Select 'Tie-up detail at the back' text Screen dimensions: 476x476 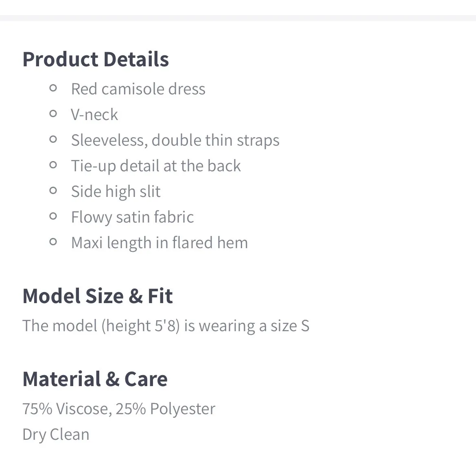[x=156, y=166]
